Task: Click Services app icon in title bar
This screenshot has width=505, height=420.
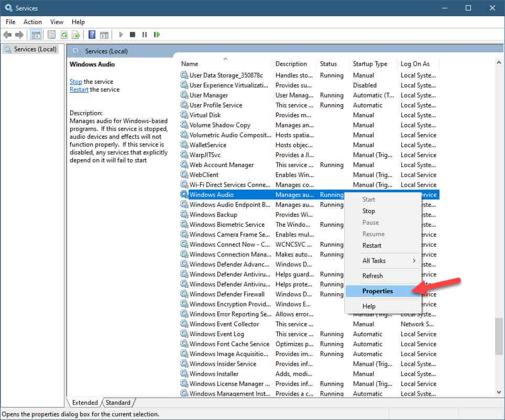Action: [9, 8]
